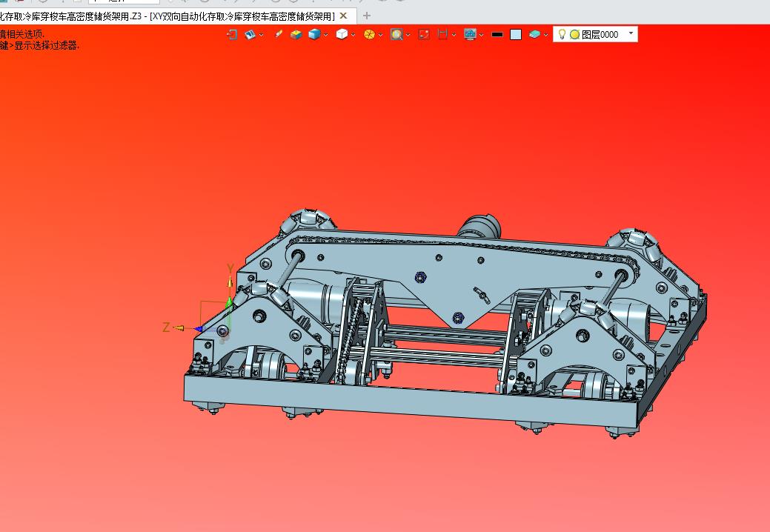Image resolution: width=770 pixels, height=532 pixels.
Task: Open the view orientation tool icon
Action: tap(250, 34)
